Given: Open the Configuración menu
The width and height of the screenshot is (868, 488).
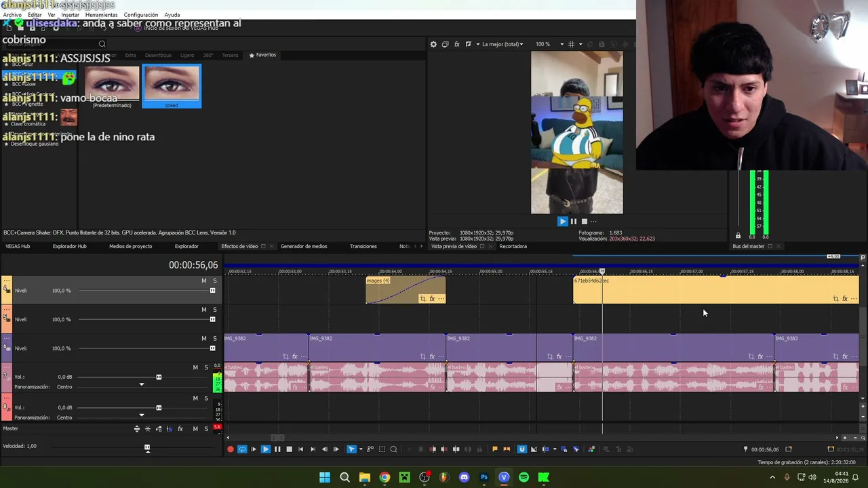Looking at the screenshot, I should click(141, 15).
